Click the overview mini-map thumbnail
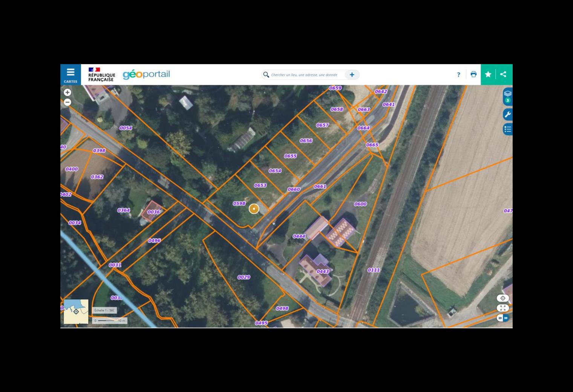The height and width of the screenshot is (392, 573). tap(76, 311)
